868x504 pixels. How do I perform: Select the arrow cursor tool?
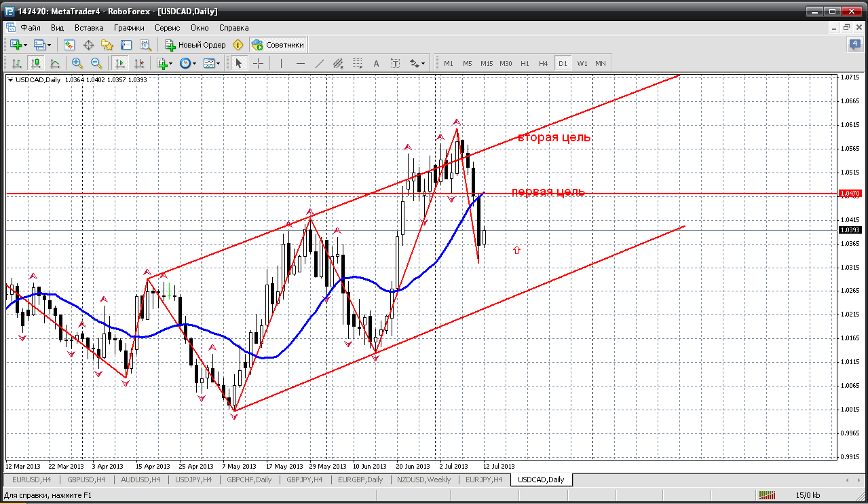click(238, 63)
